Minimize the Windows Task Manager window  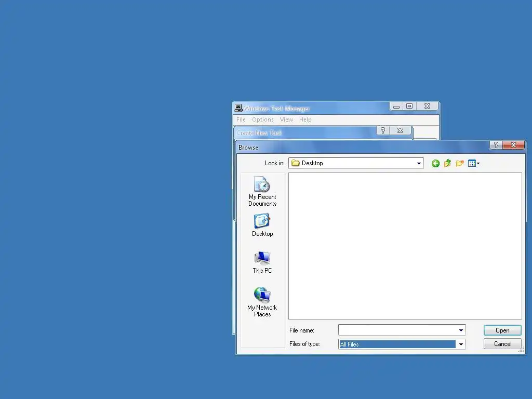pyautogui.click(x=396, y=107)
